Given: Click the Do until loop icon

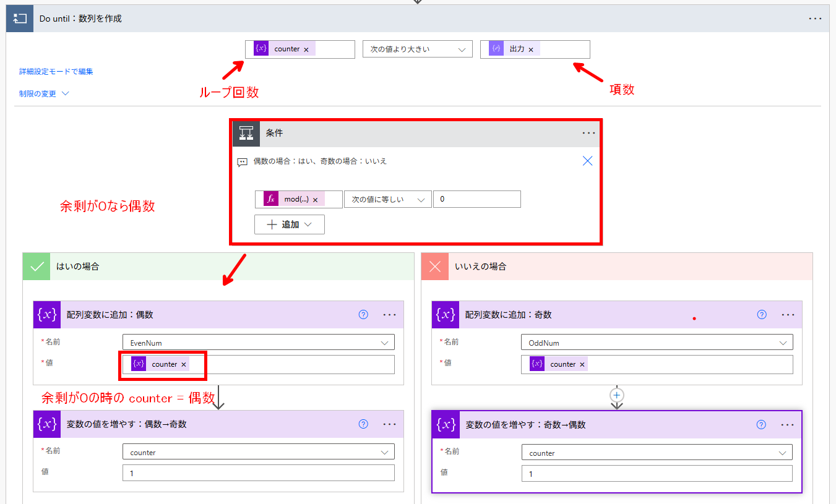Looking at the screenshot, I should [20, 19].
